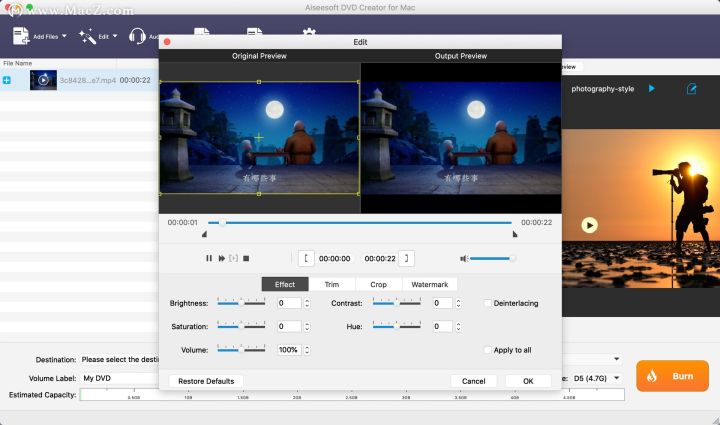The image size is (720, 425).
Task: Play the DVD menu preview video
Action: [590, 225]
